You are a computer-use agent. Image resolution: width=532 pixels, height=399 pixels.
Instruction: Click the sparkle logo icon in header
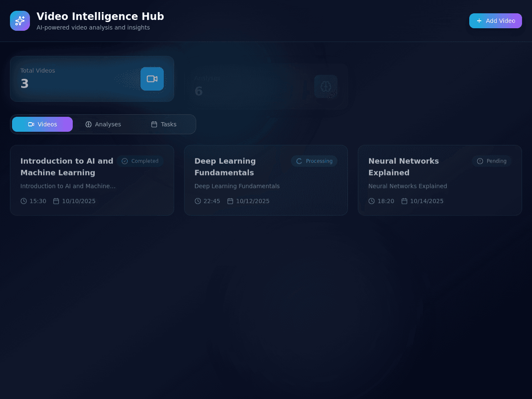(20, 21)
